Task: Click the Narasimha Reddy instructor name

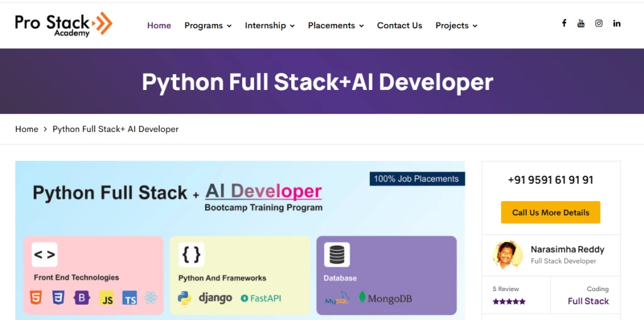Action: [x=568, y=250]
